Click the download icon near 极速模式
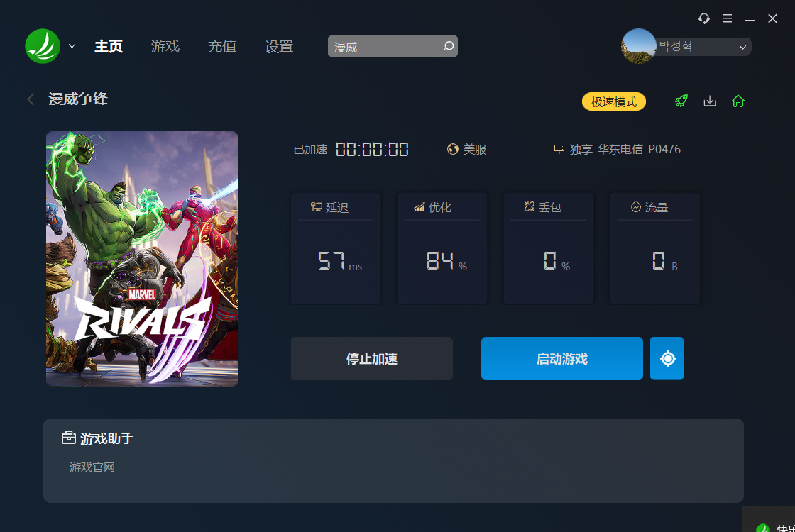The width and height of the screenshot is (795, 532). click(710, 101)
